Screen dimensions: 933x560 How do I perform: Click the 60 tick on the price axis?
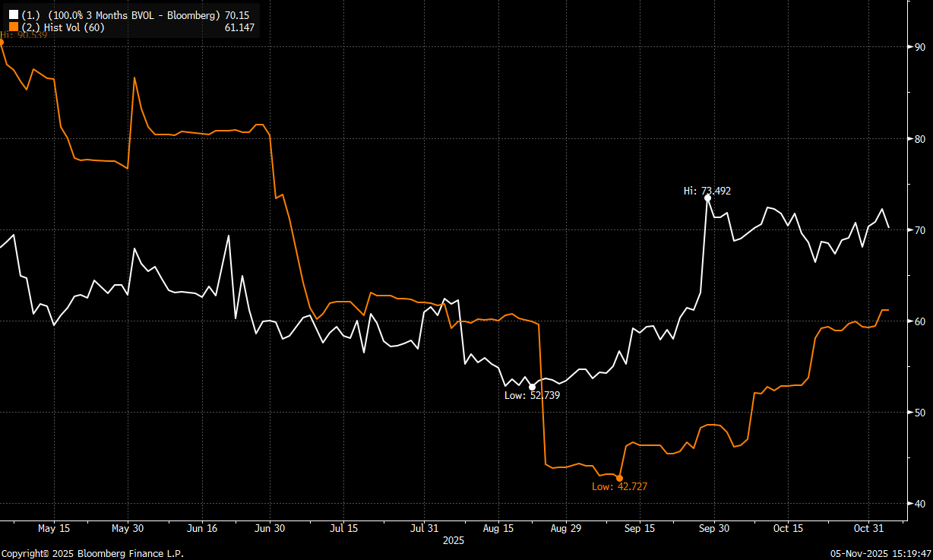pyautogui.click(x=919, y=321)
